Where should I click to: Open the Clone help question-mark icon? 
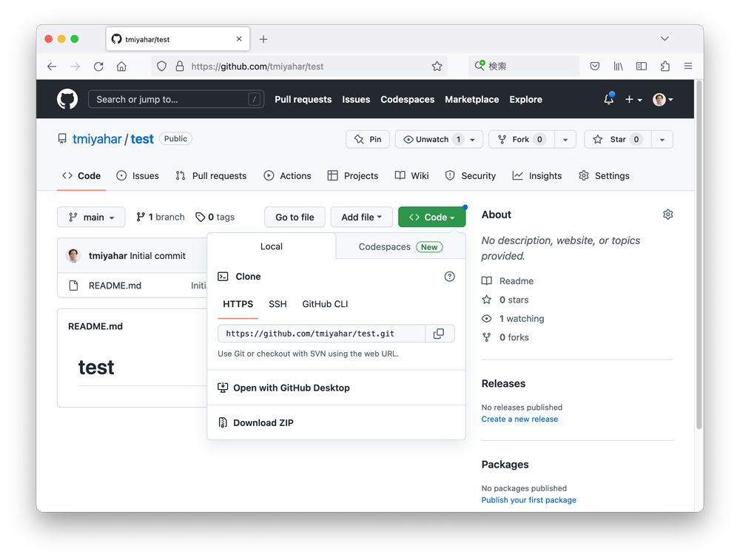coord(449,277)
